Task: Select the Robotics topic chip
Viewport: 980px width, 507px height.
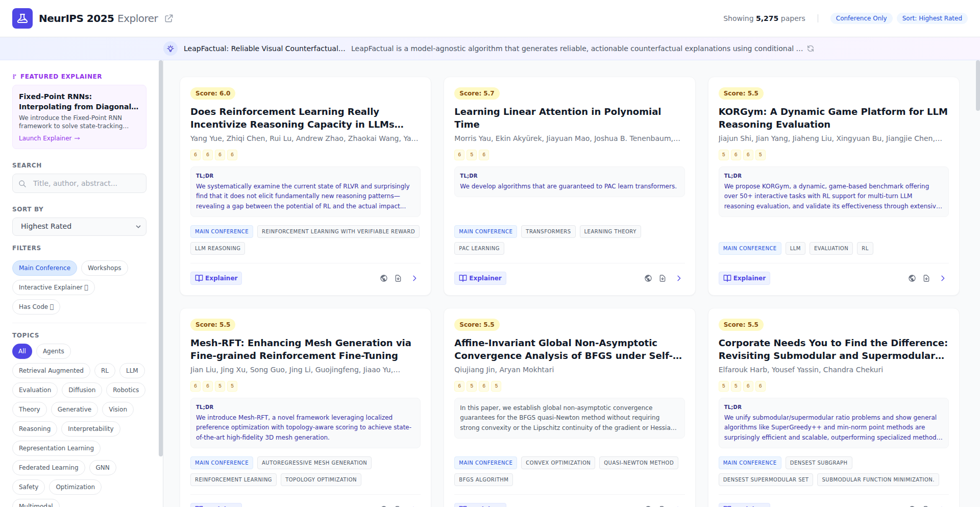Action: [126, 390]
